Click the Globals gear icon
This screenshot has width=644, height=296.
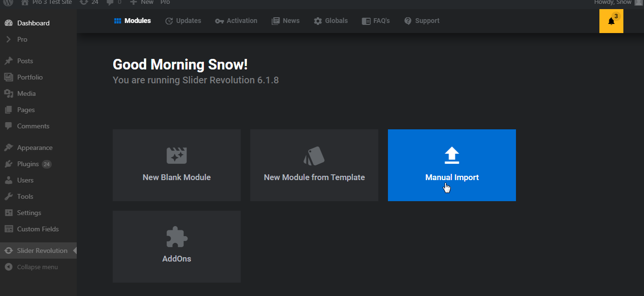(318, 21)
